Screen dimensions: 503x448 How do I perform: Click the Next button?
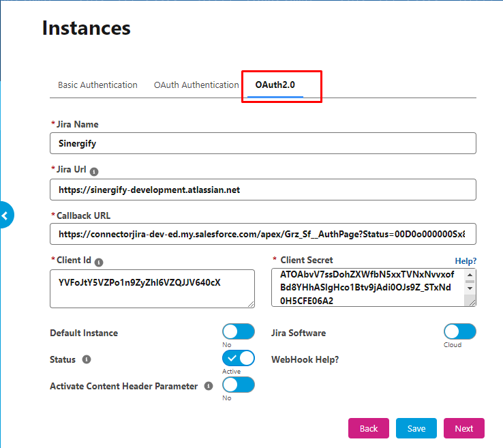click(x=464, y=428)
